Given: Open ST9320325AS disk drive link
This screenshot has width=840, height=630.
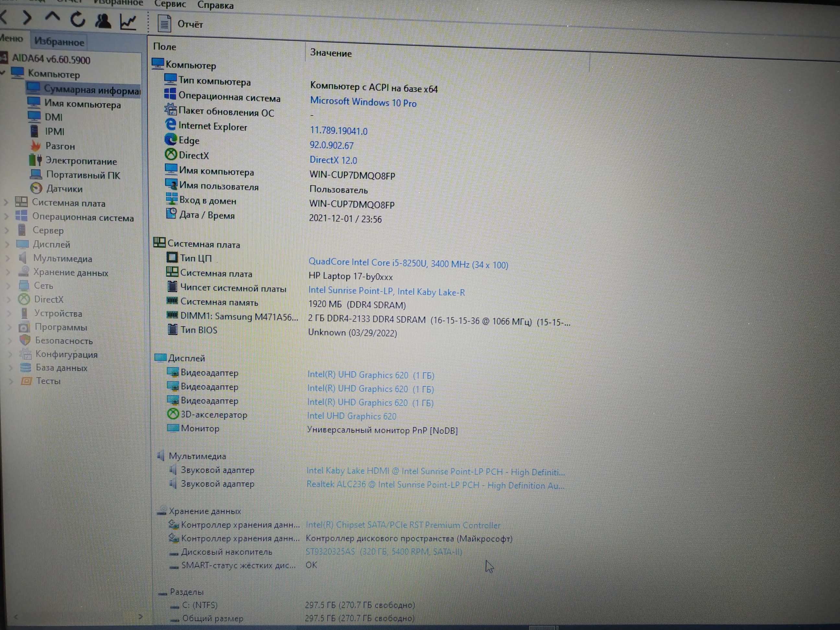Looking at the screenshot, I should click(384, 551).
